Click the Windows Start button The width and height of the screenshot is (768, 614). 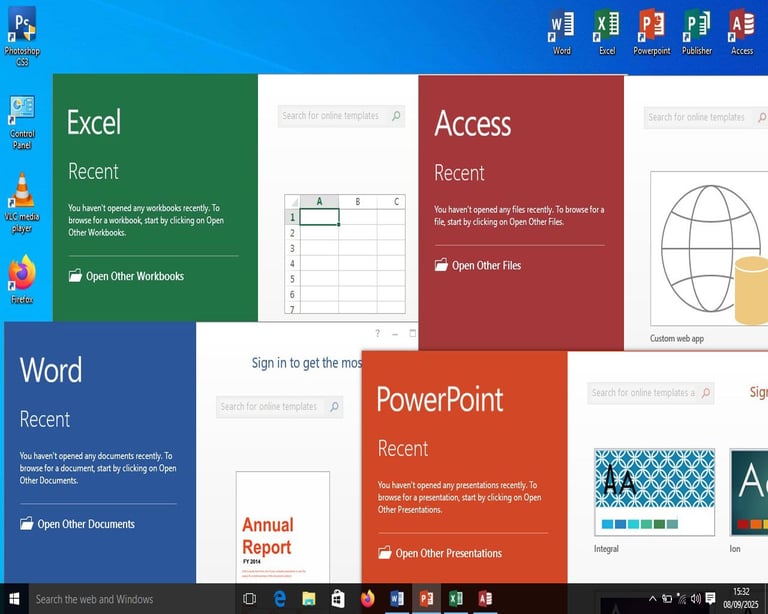14,598
